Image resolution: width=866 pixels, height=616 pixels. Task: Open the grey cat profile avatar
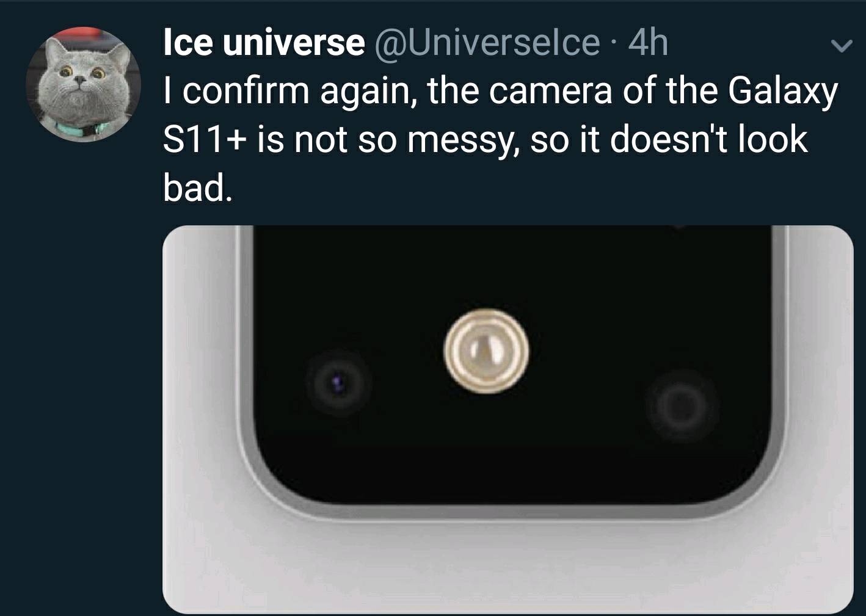(x=83, y=84)
